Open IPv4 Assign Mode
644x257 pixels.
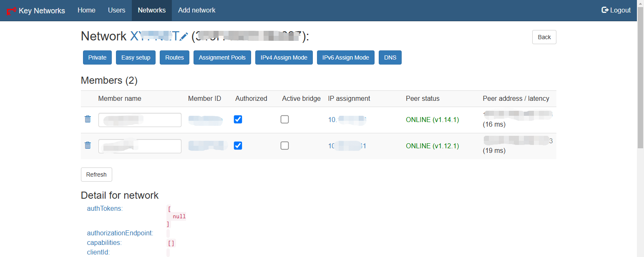pos(284,57)
